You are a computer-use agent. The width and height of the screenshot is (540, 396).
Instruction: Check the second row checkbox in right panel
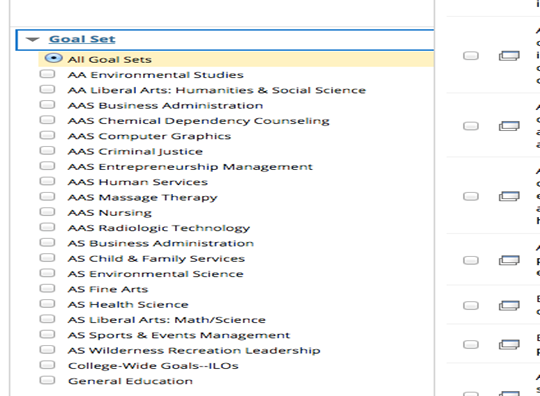point(471,126)
